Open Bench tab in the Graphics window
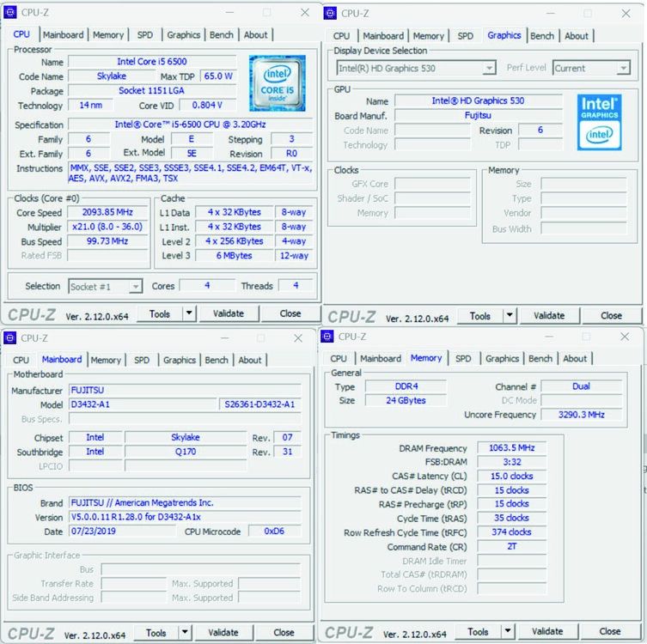The image size is (647, 644). pos(542,36)
